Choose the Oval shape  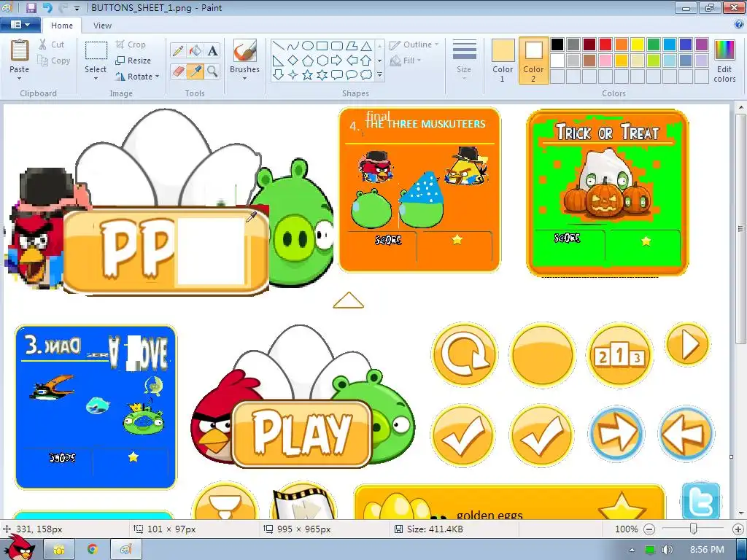click(x=308, y=46)
